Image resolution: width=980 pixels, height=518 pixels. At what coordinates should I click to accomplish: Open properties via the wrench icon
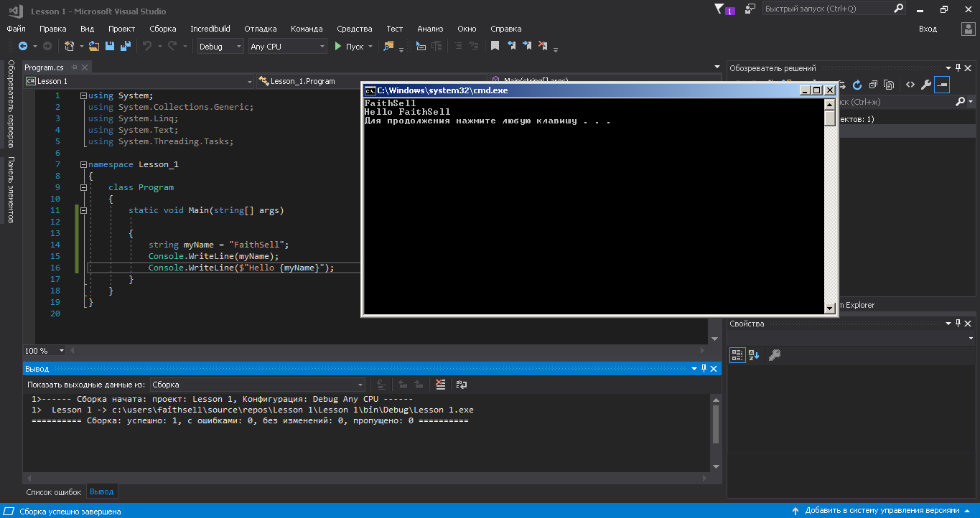(x=926, y=85)
